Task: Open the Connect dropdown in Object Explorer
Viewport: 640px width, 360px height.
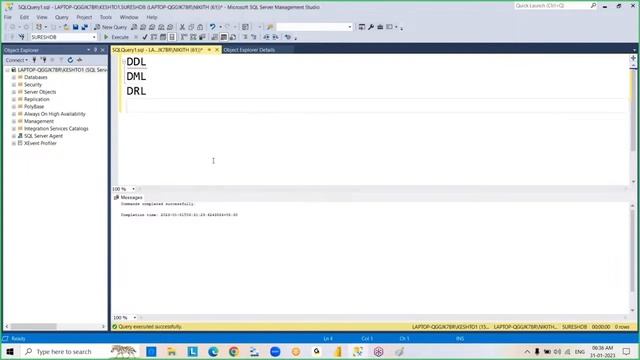Action: [x=17, y=60]
